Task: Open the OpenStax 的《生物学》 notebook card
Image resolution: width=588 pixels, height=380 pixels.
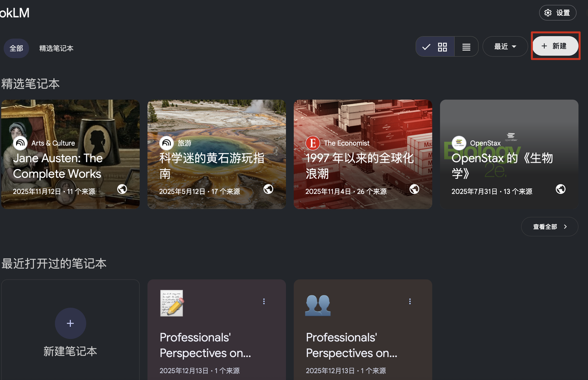Action: click(x=509, y=165)
